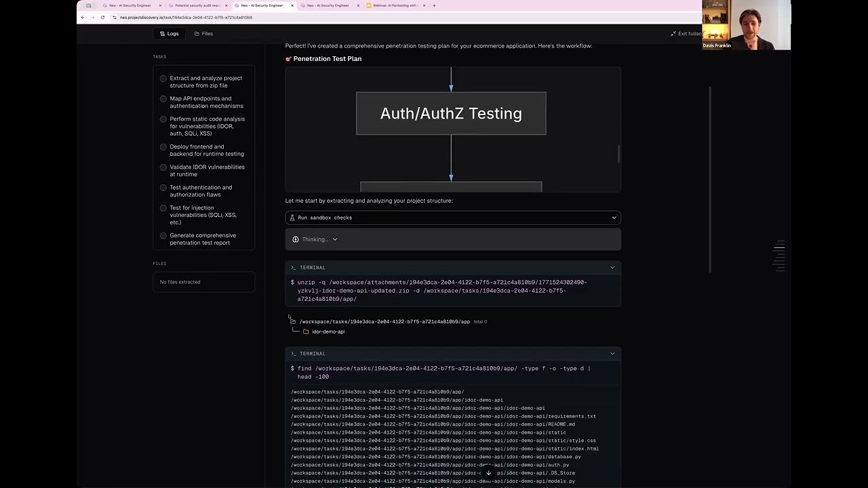
Task: Open a new browser tab with plus
Action: tap(434, 5)
